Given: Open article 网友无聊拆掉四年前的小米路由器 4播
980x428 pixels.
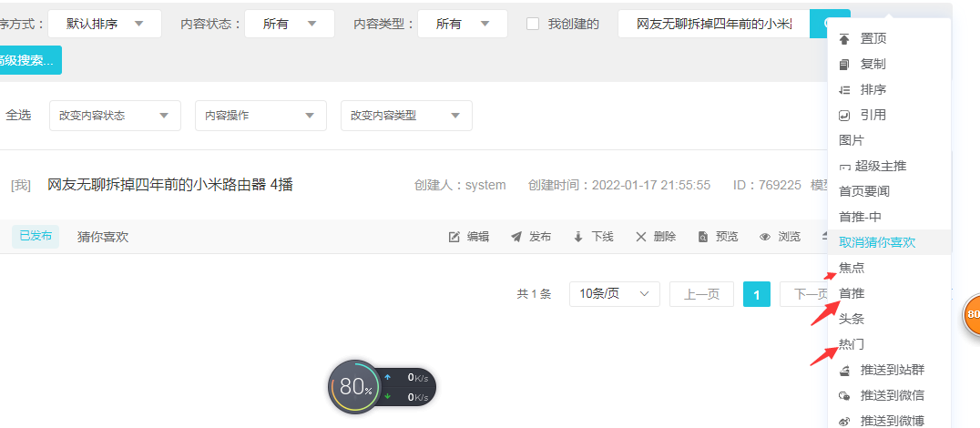Looking at the screenshot, I should (170, 185).
